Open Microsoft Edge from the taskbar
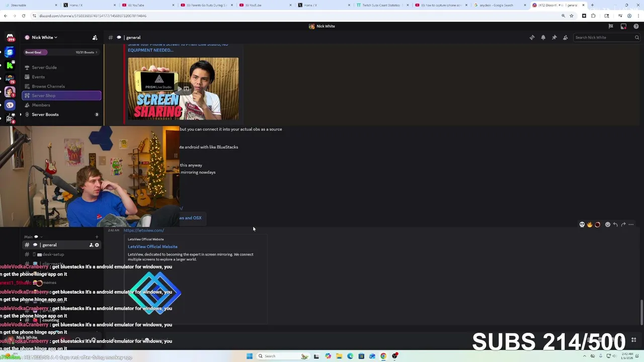 (x=350, y=356)
